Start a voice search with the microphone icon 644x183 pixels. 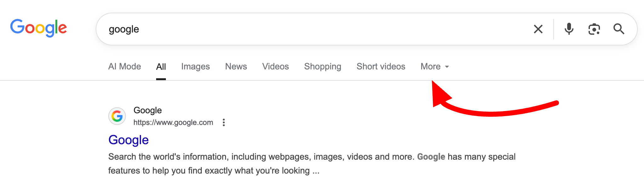click(x=569, y=29)
